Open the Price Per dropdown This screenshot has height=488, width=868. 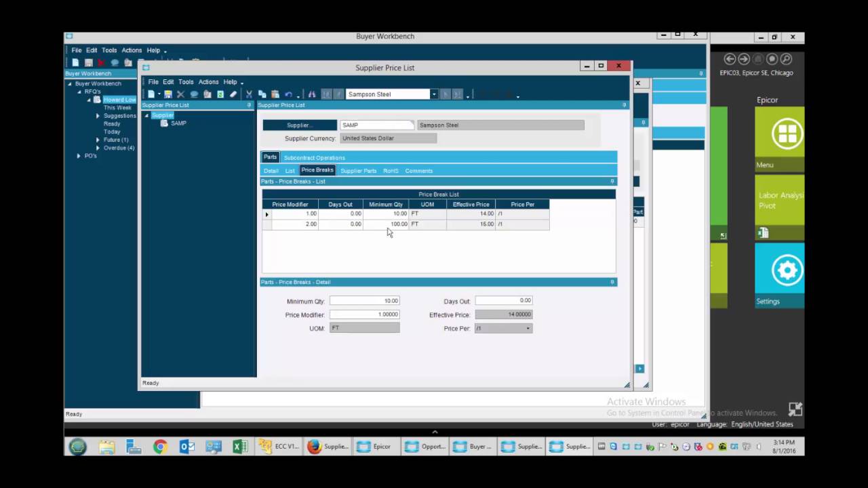click(x=528, y=329)
